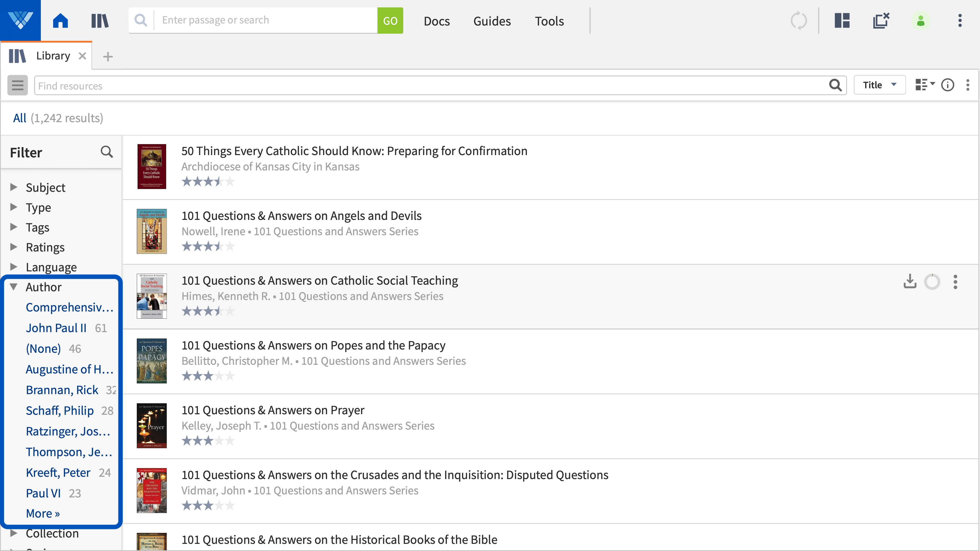Open Crusades and the Inquisition cover thumbnail
This screenshot has height=551, width=980.
[151, 491]
